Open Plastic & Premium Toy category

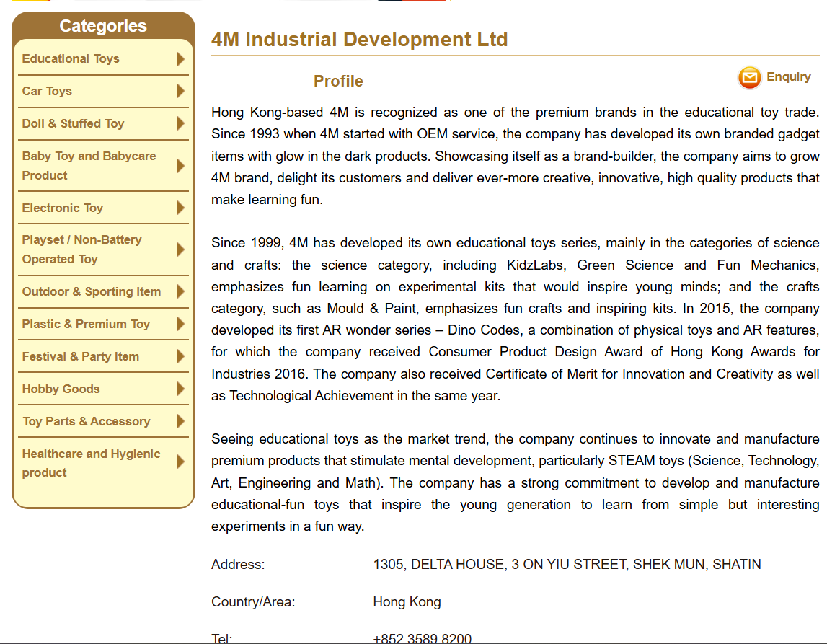point(86,324)
